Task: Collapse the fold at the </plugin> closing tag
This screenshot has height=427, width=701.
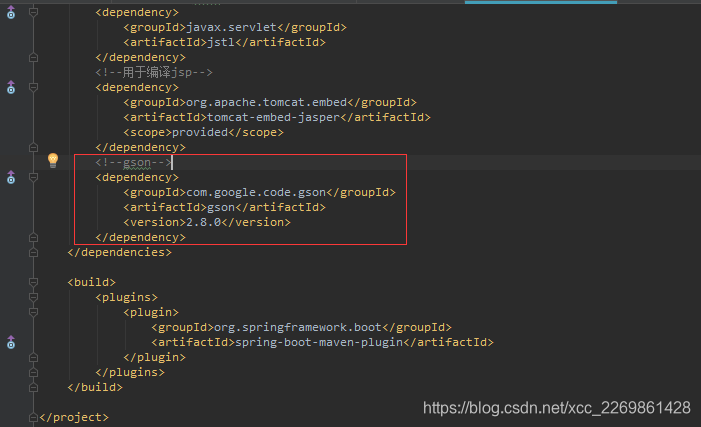Action: tap(33, 357)
